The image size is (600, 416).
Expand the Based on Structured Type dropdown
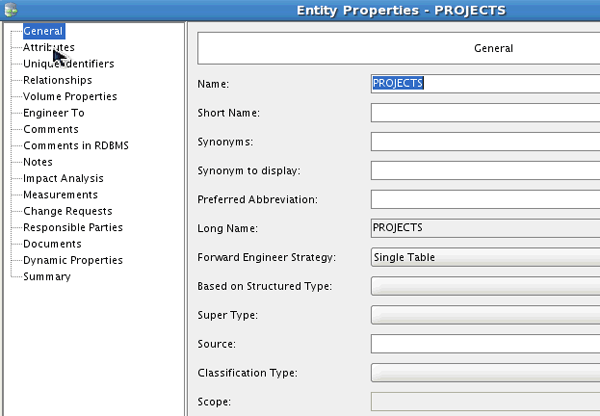click(485, 287)
